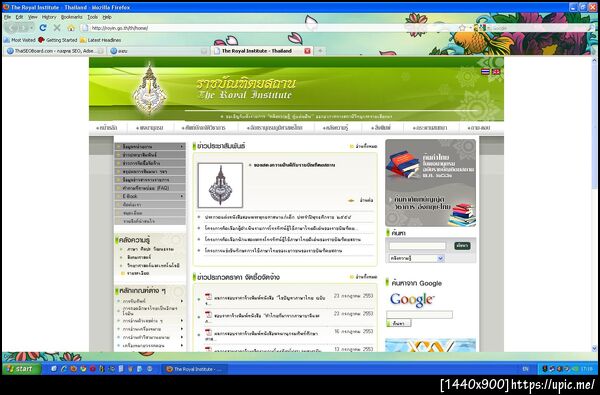The width and height of the screenshot is (600, 395).
Task: Click the site search text field
Action: click(x=417, y=246)
